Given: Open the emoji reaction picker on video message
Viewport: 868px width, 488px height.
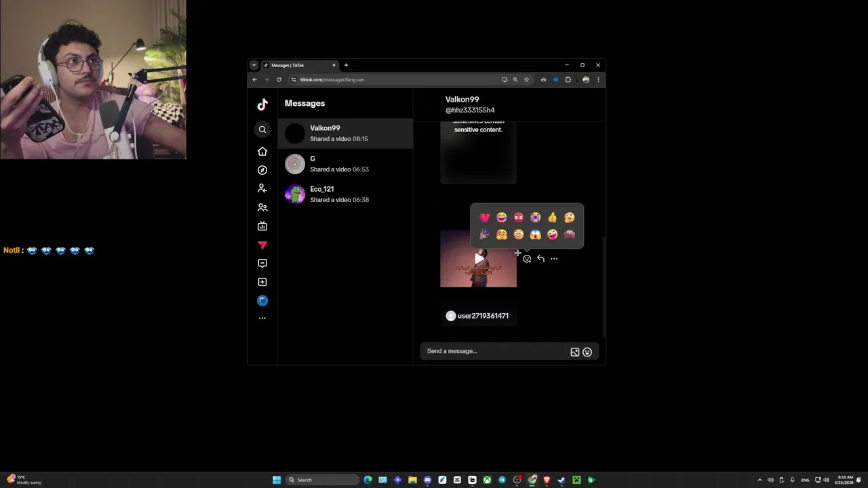Looking at the screenshot, I should (x=527, y=258).
